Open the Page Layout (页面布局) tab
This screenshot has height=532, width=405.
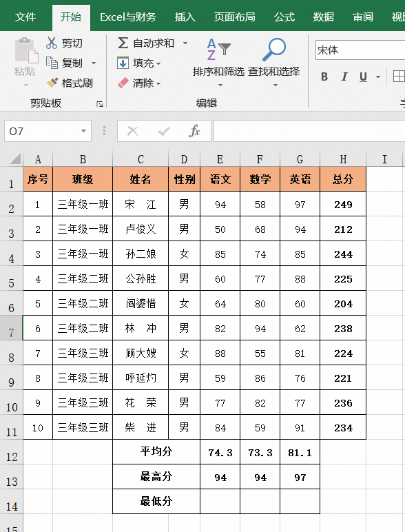click(234, 17)
